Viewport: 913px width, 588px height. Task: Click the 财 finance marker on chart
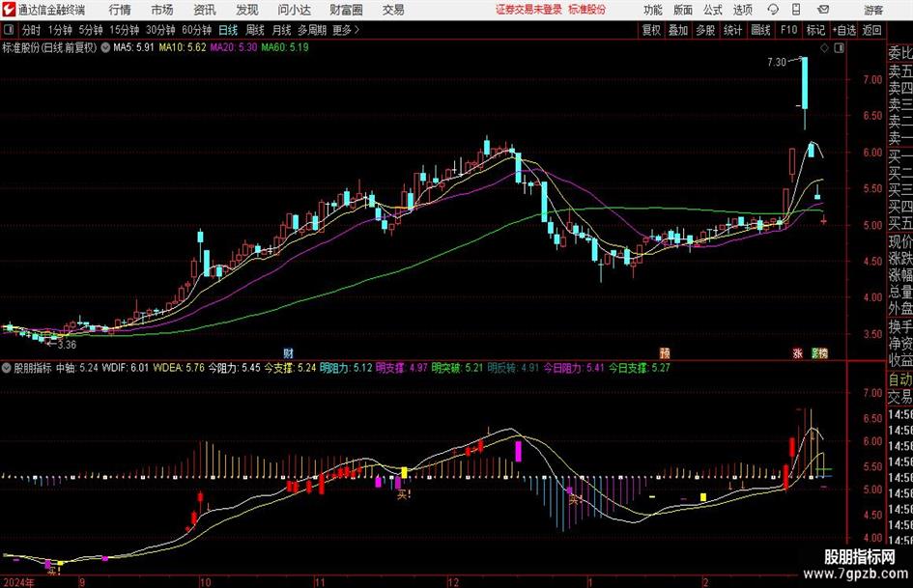[x=288, y=352]
